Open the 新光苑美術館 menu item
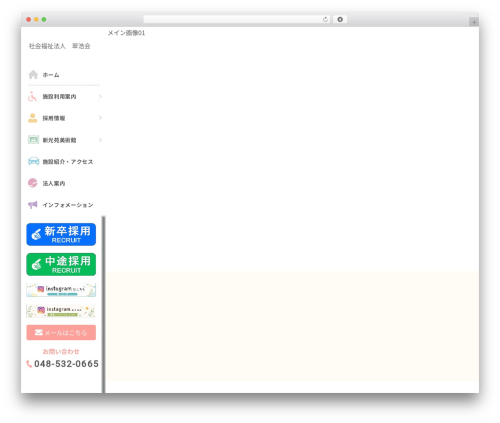The image size is (500, 423). pyautogui.click(x=59, y=140)
